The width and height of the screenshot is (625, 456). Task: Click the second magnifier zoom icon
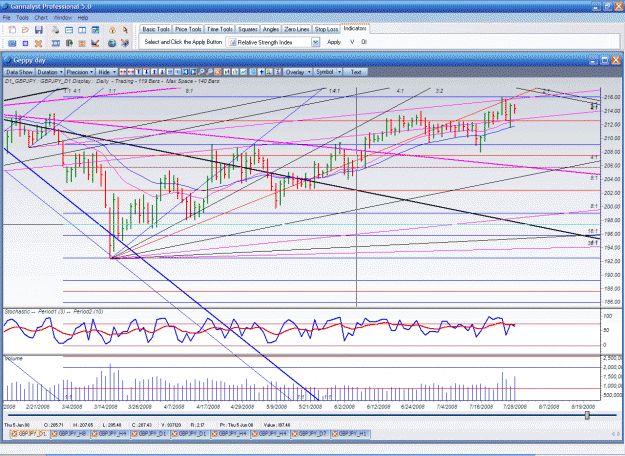point(210,72)
